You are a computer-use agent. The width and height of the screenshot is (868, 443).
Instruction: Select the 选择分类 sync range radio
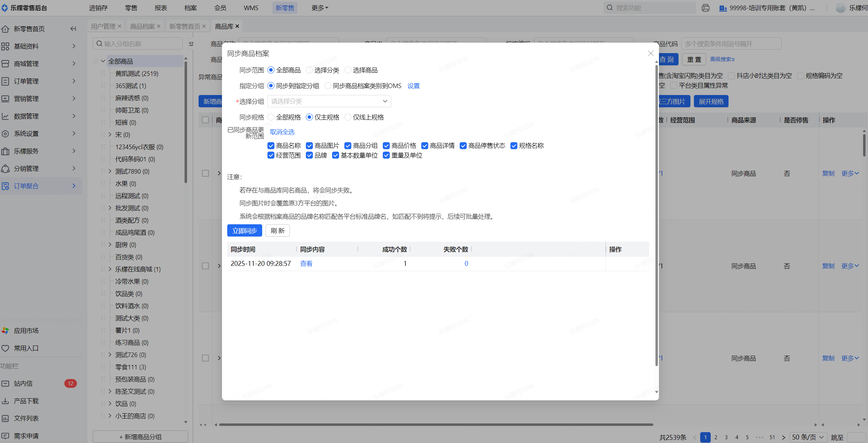pyautogui.click(x=309, y=70)
